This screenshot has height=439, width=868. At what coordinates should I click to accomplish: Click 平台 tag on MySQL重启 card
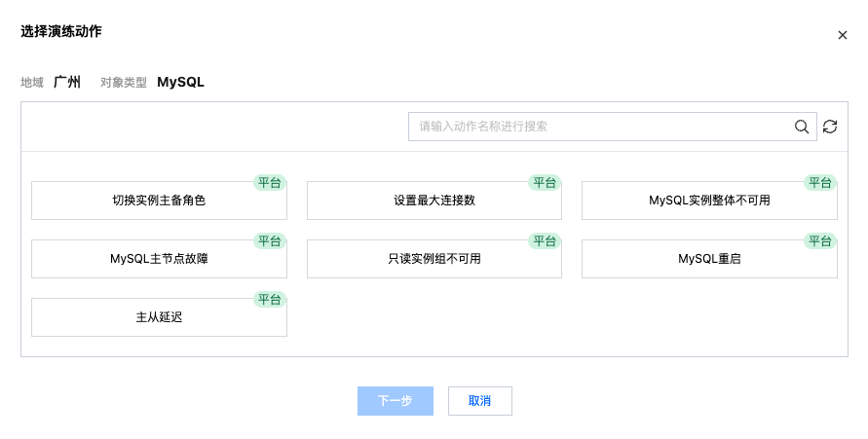(x=819, y=240)
